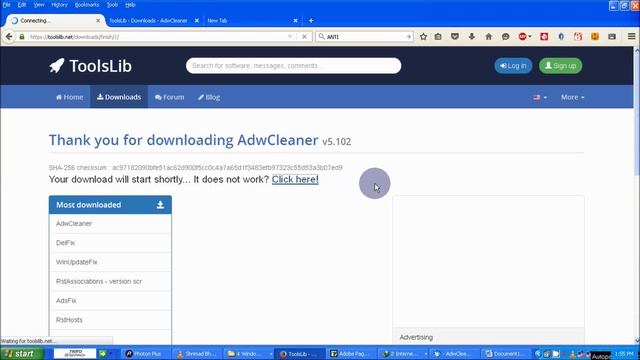This screenshot has height=360, width=640.
Task: Click the Most downloaded panel download icon
Action: coord(160,205)
